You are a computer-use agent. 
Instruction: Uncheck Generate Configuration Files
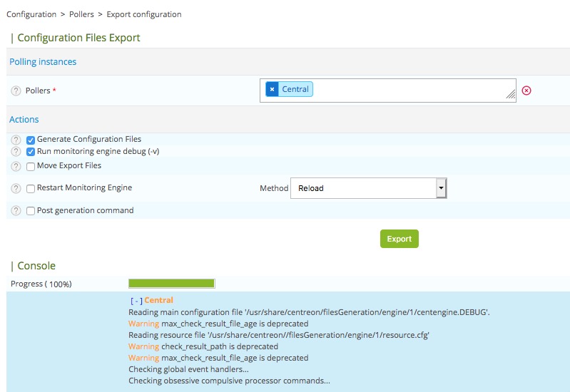point(31,140)
